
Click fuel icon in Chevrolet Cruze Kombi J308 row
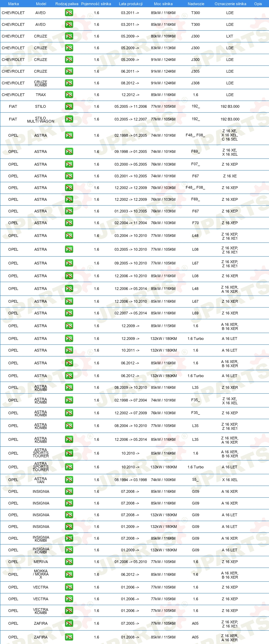69,83
